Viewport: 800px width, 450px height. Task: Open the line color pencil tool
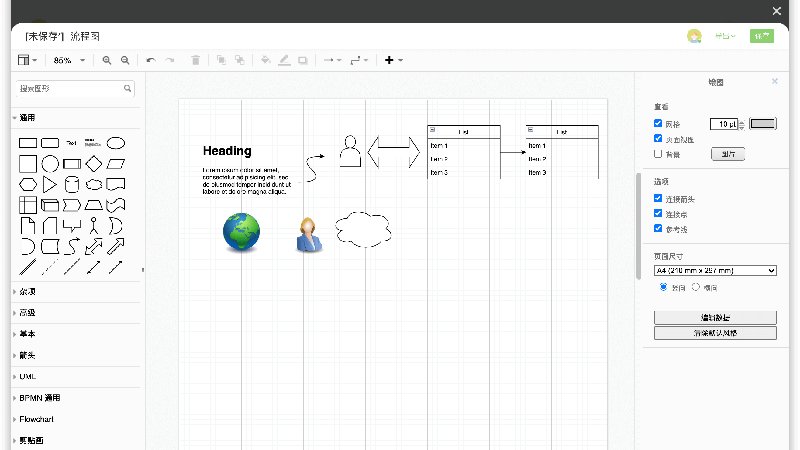click(284, 60)
